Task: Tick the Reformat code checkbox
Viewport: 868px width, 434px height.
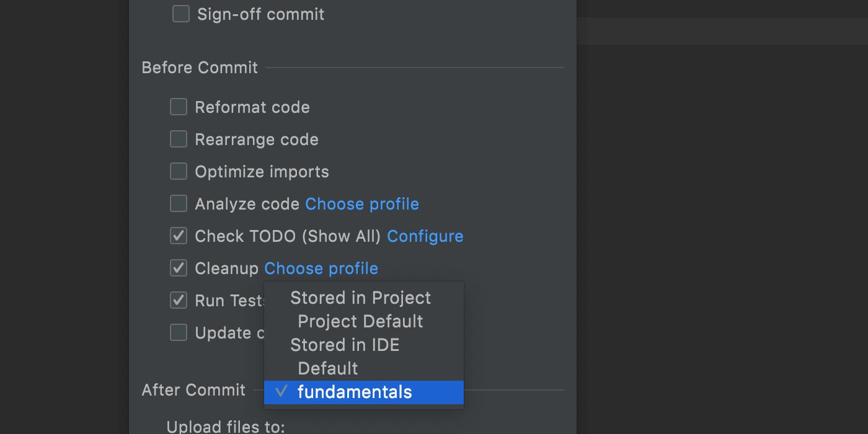Action: 179,107
